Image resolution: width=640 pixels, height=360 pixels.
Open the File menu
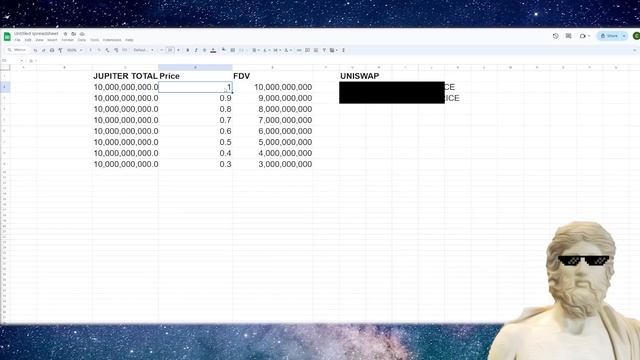pos(17,40)
